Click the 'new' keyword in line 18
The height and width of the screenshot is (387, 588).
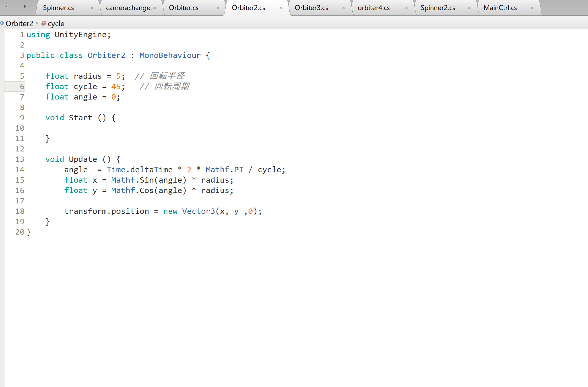(170, 211)
